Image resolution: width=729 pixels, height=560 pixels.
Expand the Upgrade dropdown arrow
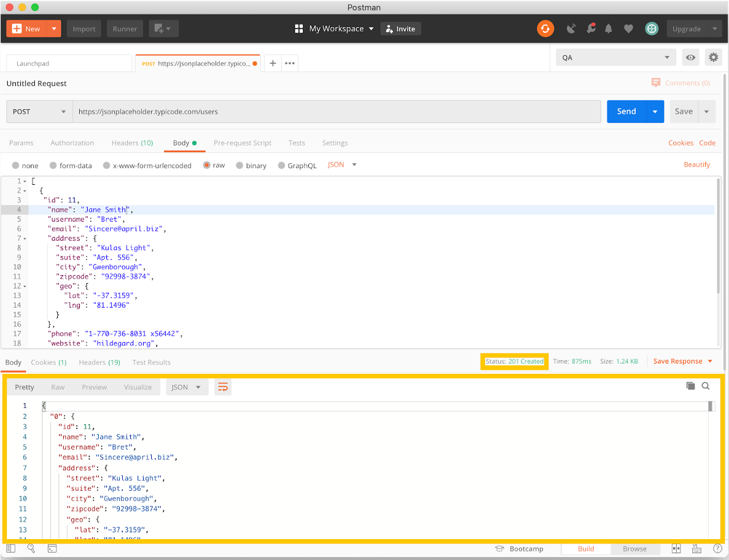pyautogui.click(x=715, y=29)
